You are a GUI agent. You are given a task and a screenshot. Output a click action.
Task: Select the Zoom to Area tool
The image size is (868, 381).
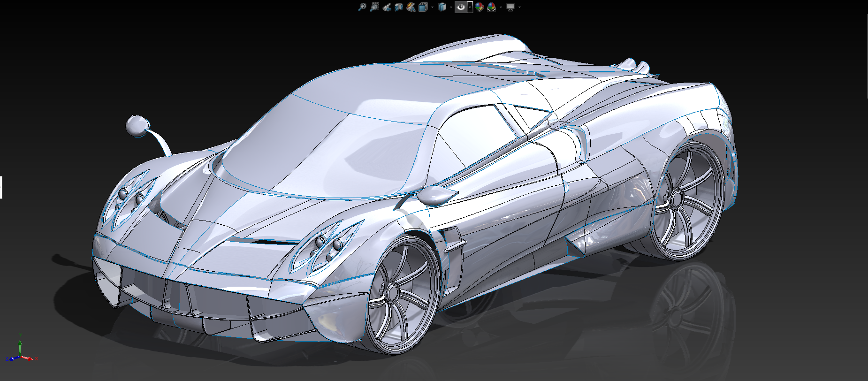coord(374,7)
